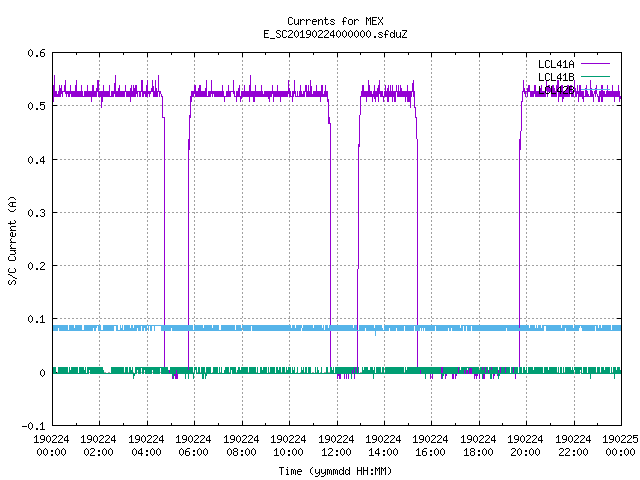Image resolution: width=640 pixels, height=480 pixels.
Task: Select the LCL41B legend label
Action: 556,77
